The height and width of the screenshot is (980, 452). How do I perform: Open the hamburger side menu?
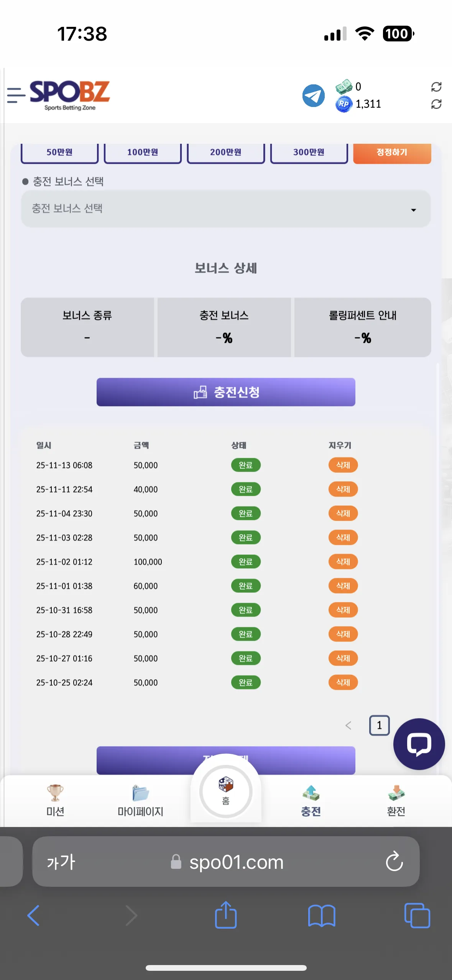16,95
